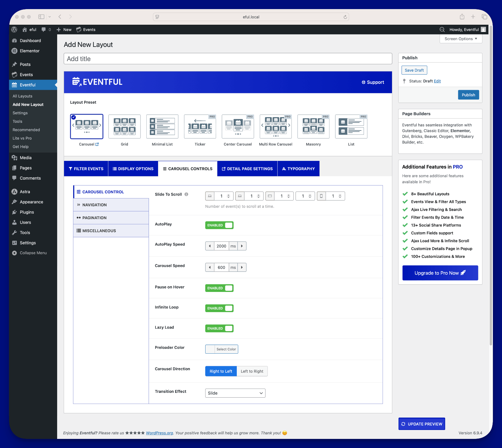The width and height of the screenshot is (502, 448).
Task: Open the Carousel preset external link icon
Action: 97,144
